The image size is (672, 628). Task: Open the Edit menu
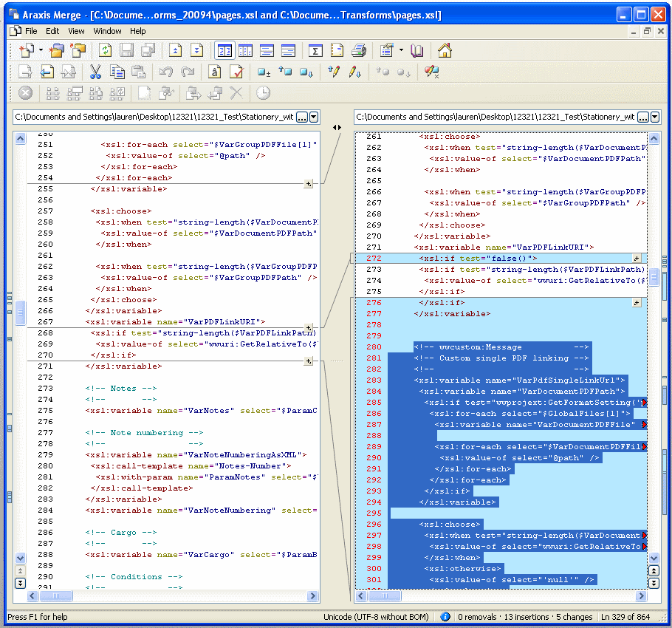point(52,31)
